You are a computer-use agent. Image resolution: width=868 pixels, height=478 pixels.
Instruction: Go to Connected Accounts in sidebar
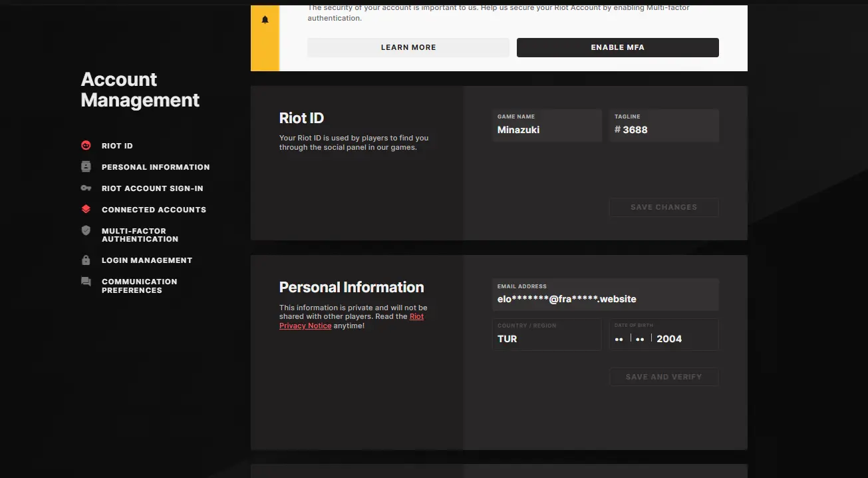pos(154,210)
